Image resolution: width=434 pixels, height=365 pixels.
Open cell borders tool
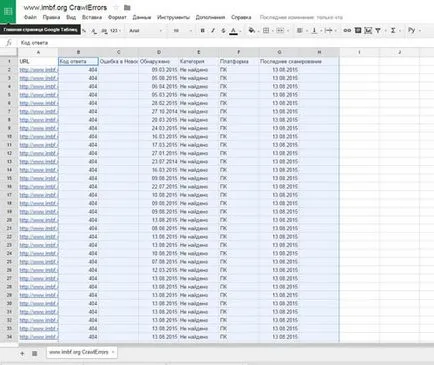pyautogui.click(x=266, y=31)
